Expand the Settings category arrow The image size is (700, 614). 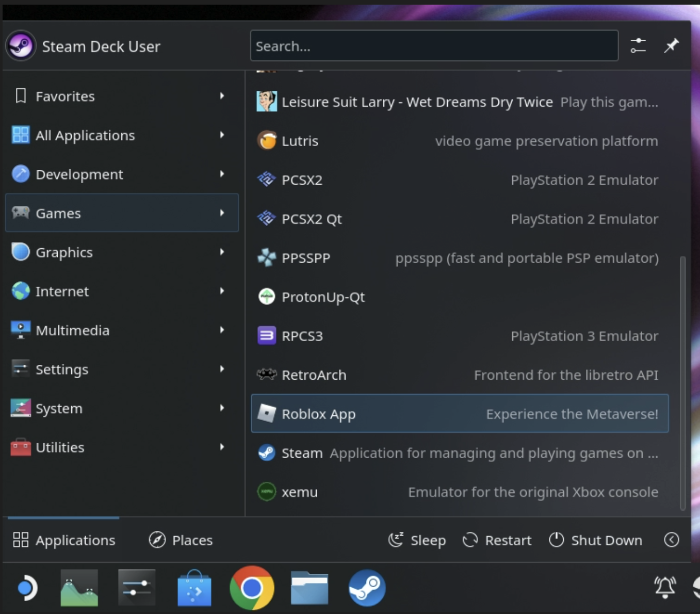click(x=222, y=369)
